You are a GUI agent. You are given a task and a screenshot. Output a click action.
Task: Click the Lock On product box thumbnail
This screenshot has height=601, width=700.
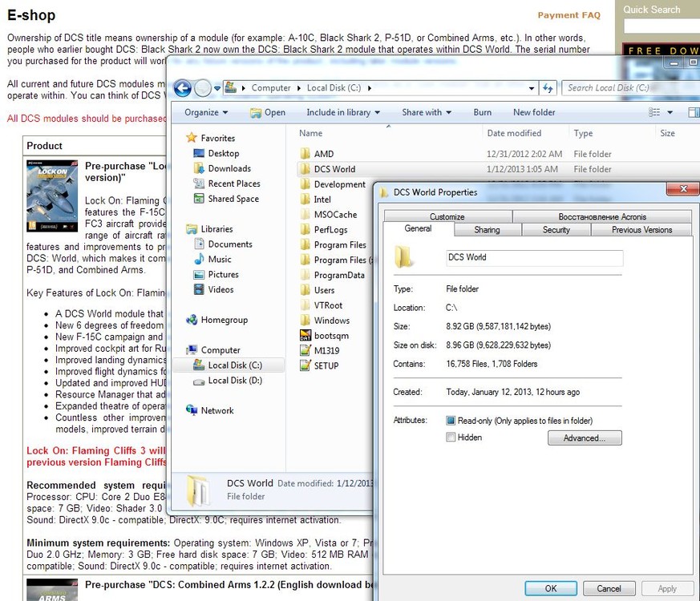click(x=52, y=196)
